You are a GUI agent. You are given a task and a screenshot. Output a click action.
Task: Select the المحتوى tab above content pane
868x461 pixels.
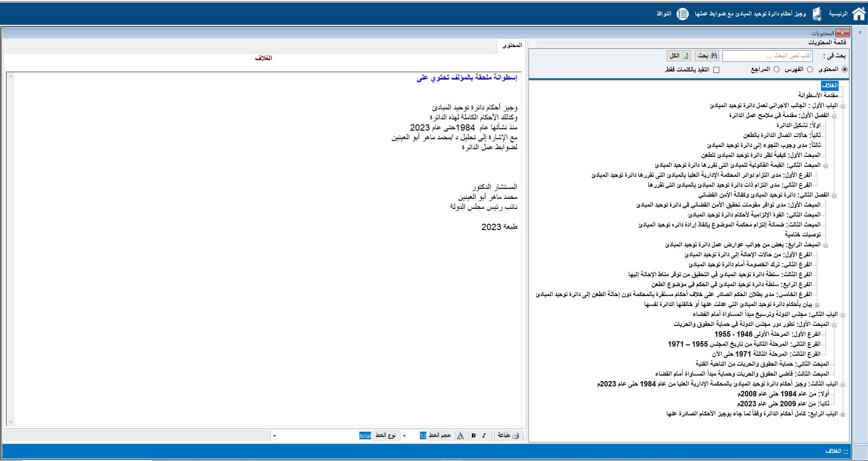[512, 45]
